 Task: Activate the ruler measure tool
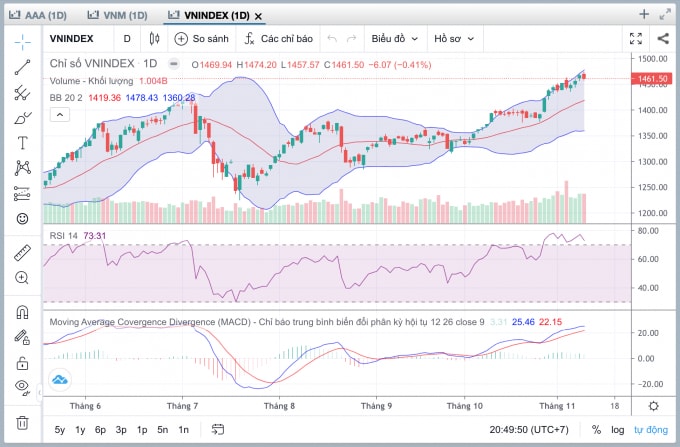pyautogui.click(x=23, y=253)
